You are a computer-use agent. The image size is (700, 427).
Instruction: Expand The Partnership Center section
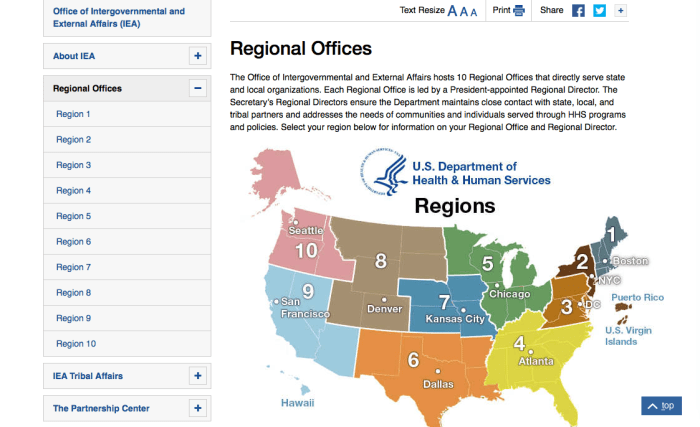197,408
